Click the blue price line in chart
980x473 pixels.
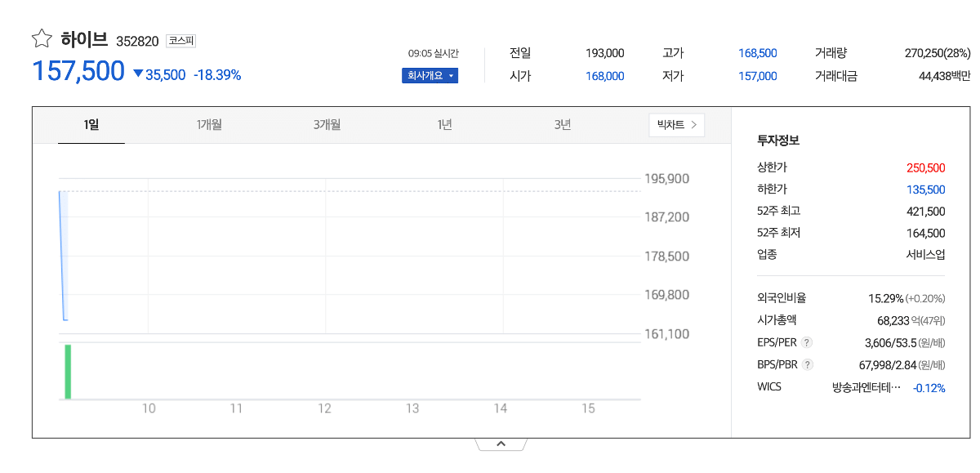[62, 256]
